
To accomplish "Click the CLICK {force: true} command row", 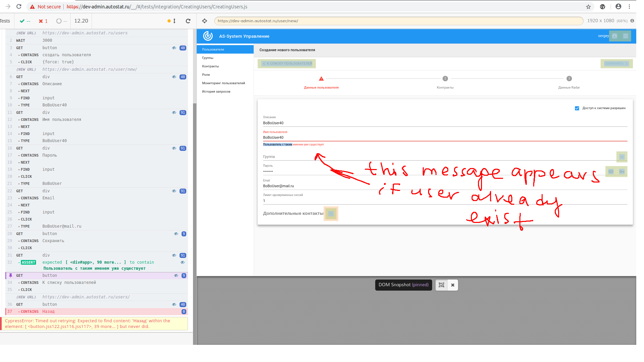I will 97,62.
